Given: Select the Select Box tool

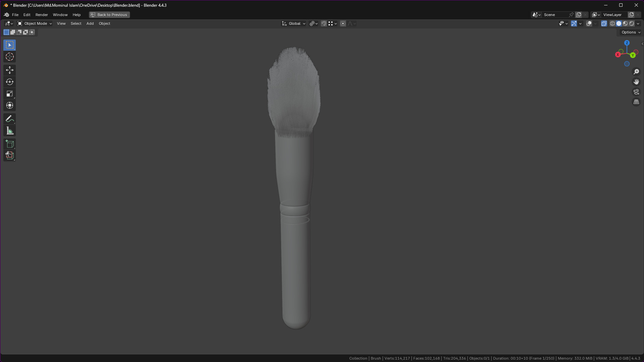Looking at the screenshot, I should [x=9, y=45].
